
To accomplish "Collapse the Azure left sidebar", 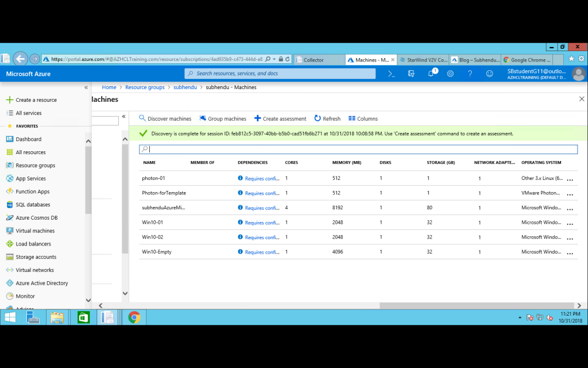I will tap(86, 87).
